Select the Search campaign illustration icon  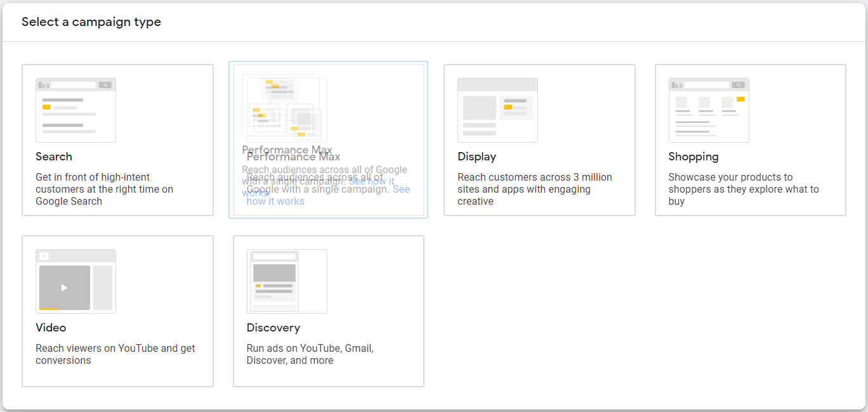tap(76, 110)
